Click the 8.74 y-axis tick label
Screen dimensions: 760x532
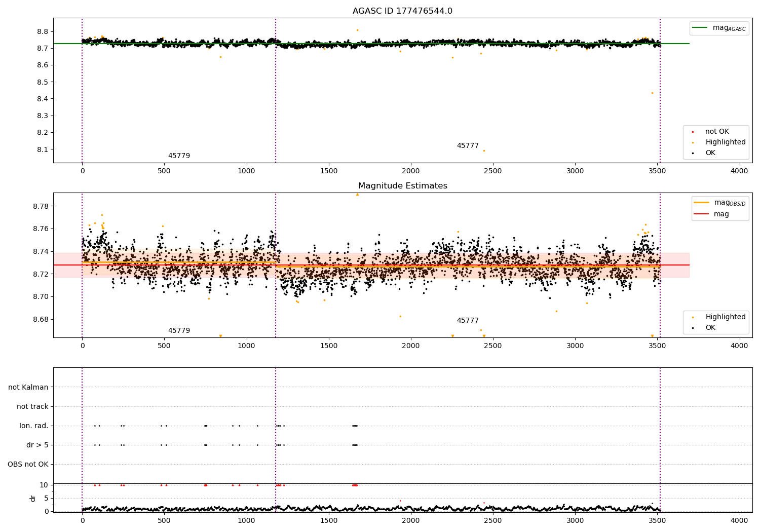(x=41, y=252)
